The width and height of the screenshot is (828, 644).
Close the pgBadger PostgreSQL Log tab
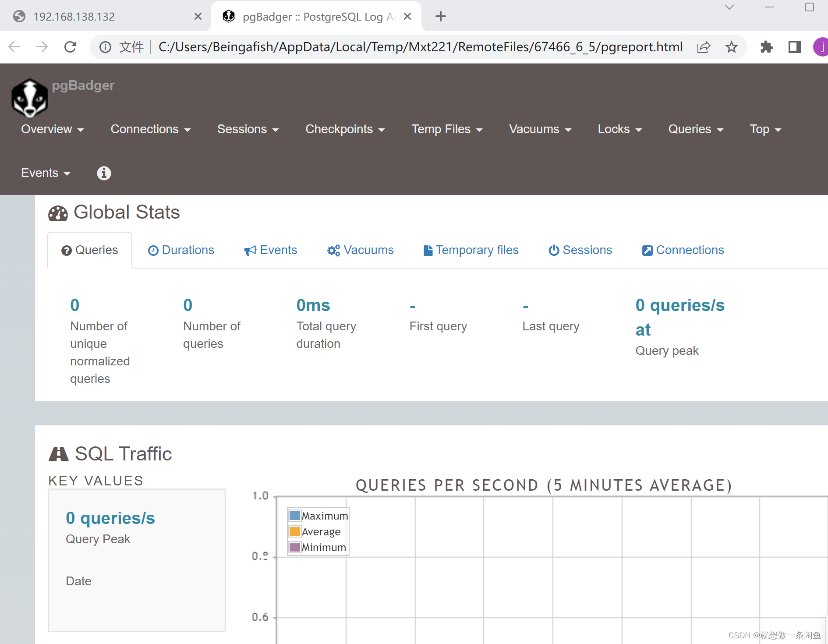coord(407,16)
